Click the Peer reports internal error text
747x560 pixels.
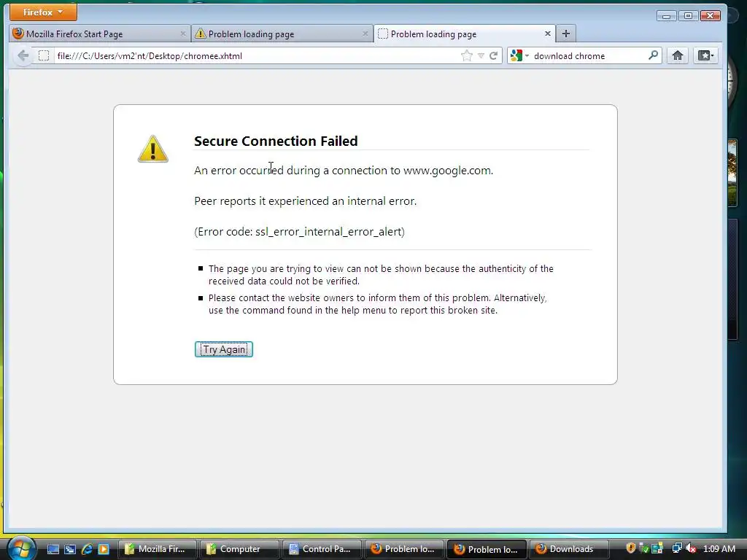[306, 201]
